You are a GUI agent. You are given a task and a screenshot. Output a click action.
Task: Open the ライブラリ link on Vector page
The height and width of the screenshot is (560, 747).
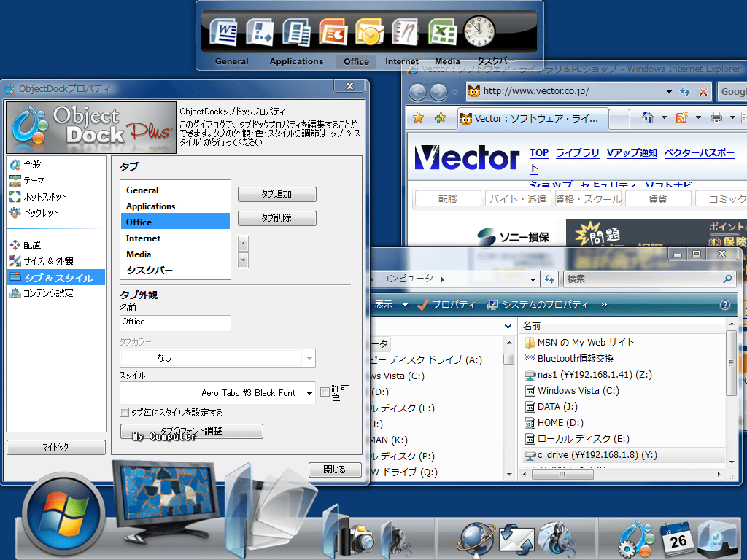click(x=578, y=153)
